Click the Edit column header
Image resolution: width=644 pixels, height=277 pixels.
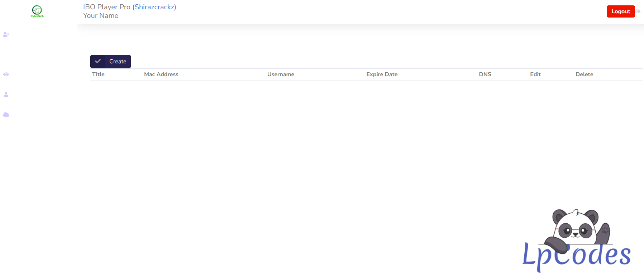pyautogui.click(x=535, y=74)
